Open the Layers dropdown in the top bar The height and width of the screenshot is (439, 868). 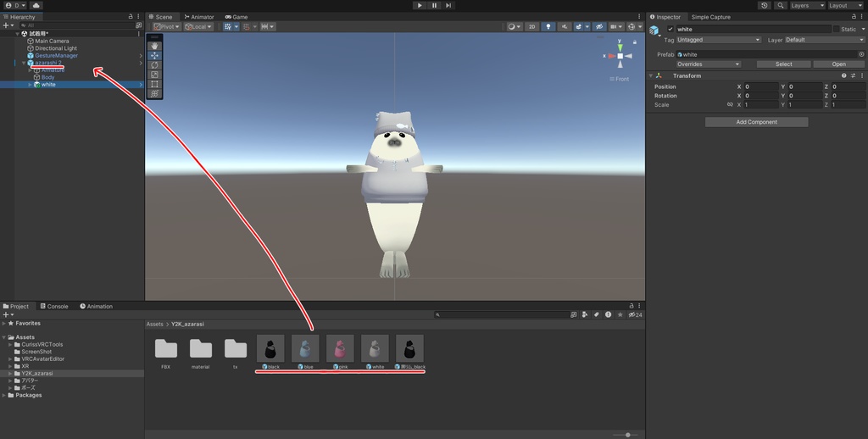[807, 5]
